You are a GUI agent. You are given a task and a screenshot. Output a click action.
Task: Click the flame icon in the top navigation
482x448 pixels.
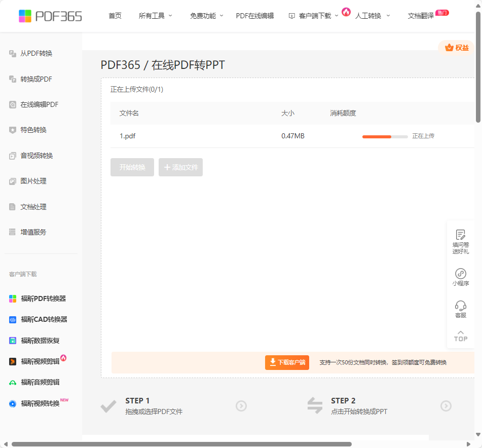346,12
